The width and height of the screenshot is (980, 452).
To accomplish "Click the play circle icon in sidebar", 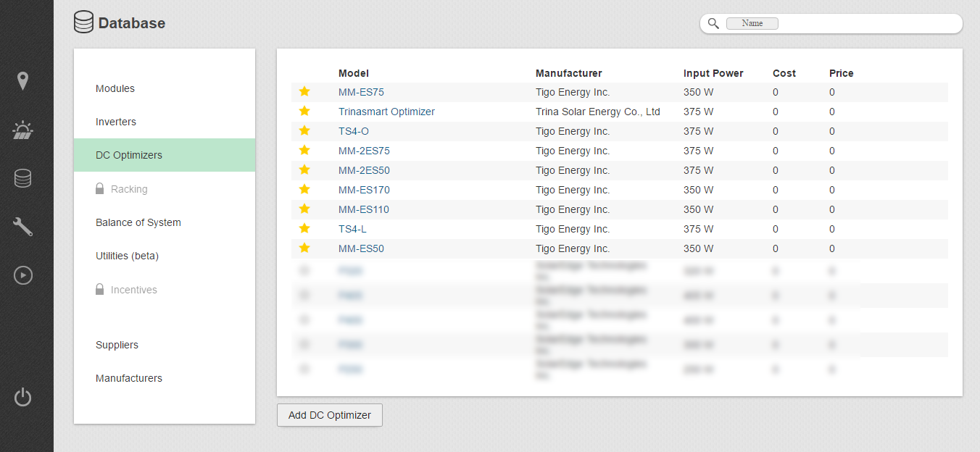I will (x=23, y=275).
